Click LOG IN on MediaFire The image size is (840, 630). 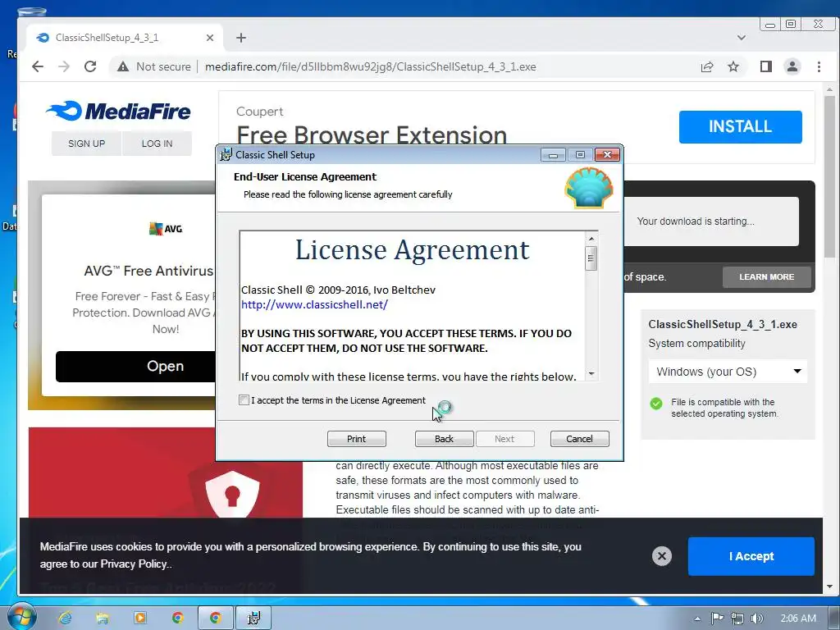pyautogui.click(x=157, y=144)
